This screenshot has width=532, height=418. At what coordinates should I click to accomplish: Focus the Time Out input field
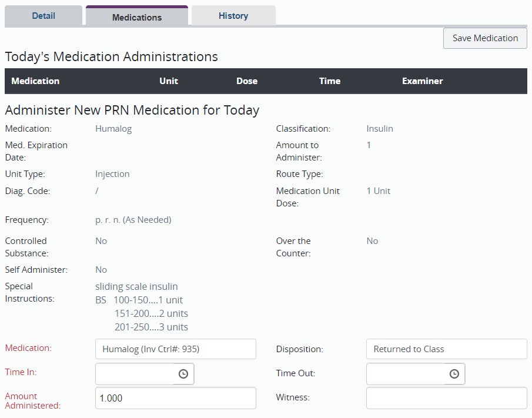pyautogui.click(x=406, y=373)
